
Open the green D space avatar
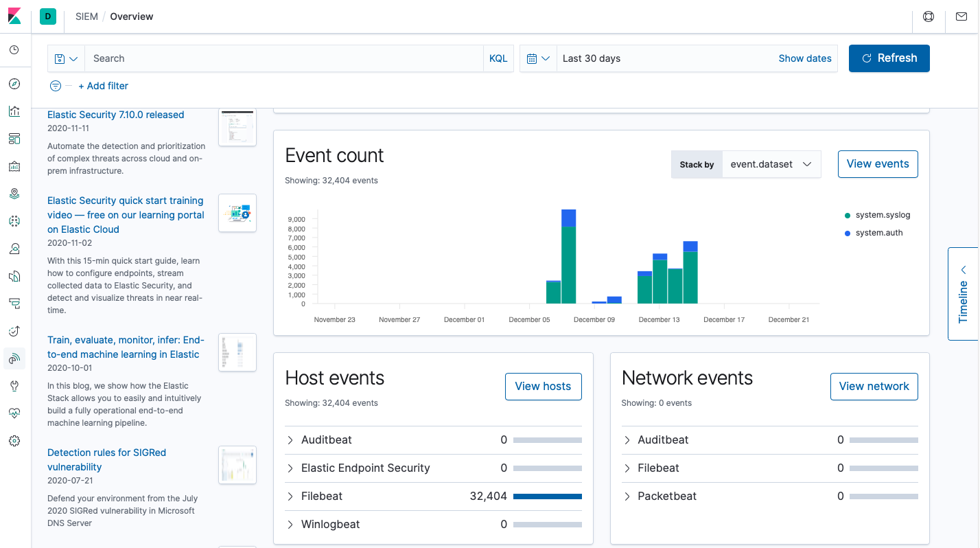(x=47, y=16)
